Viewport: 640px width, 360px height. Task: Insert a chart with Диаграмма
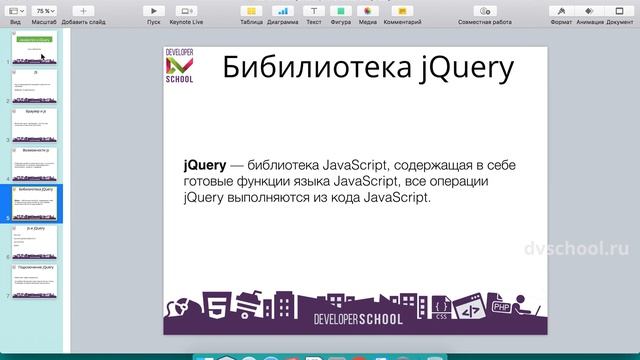coord(282,11)
